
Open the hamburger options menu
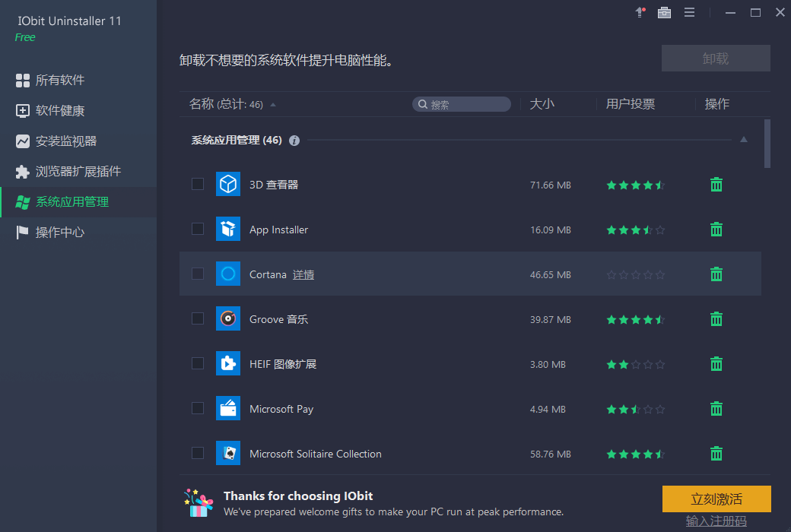click(x=689, y=13)
